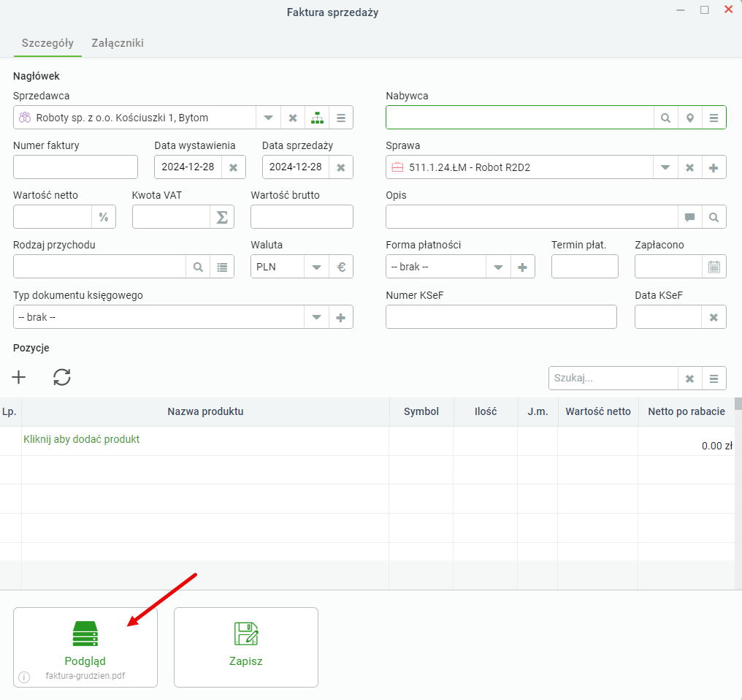Add a new Forma płatności with plus icon
The image size is (742, 700).
pyautogui.click(x=523, y=267)
